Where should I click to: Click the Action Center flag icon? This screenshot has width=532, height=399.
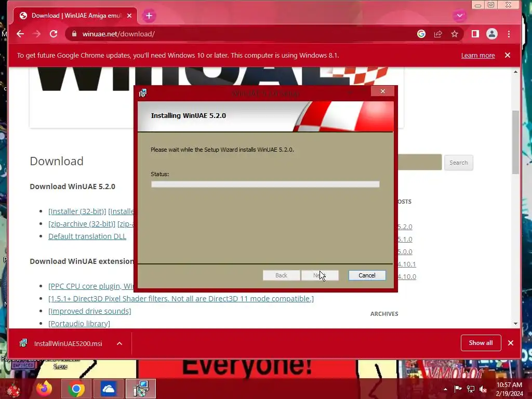(x=458, y=389)
